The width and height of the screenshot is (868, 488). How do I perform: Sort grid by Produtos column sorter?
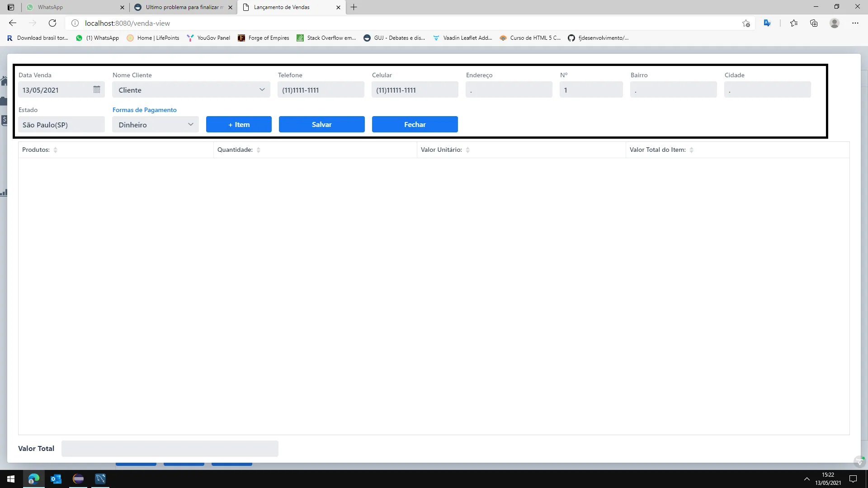(x=55, y=150)
